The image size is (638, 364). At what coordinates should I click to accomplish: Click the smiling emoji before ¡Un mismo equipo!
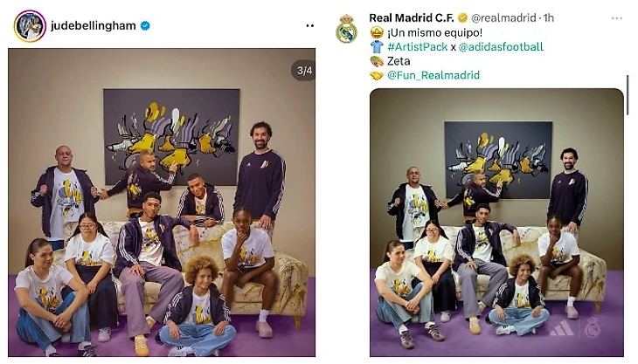coord(377,32)
